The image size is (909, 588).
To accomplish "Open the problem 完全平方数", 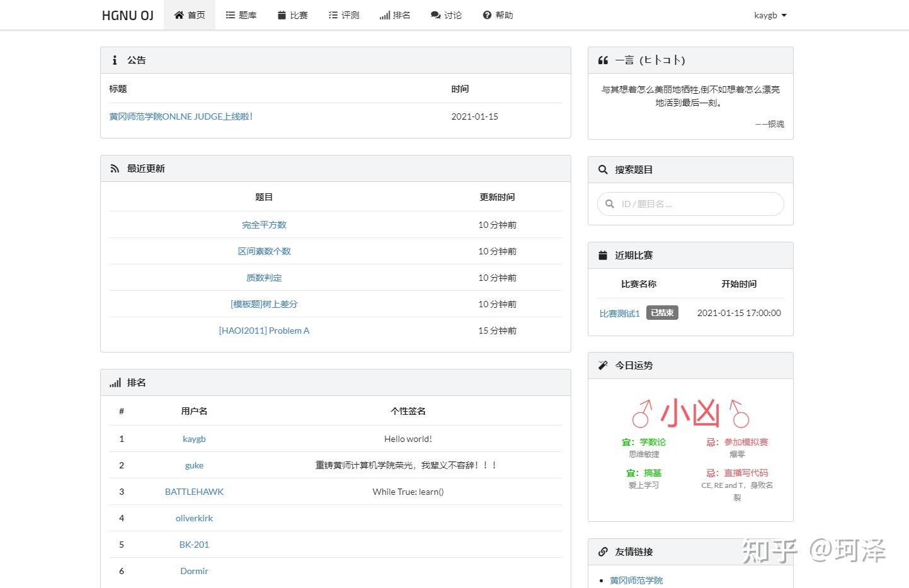I will click(x=264, y=224).
